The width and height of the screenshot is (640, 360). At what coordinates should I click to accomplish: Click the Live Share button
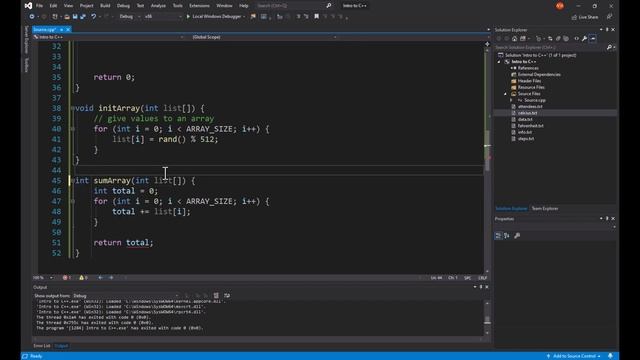point(585,17)
